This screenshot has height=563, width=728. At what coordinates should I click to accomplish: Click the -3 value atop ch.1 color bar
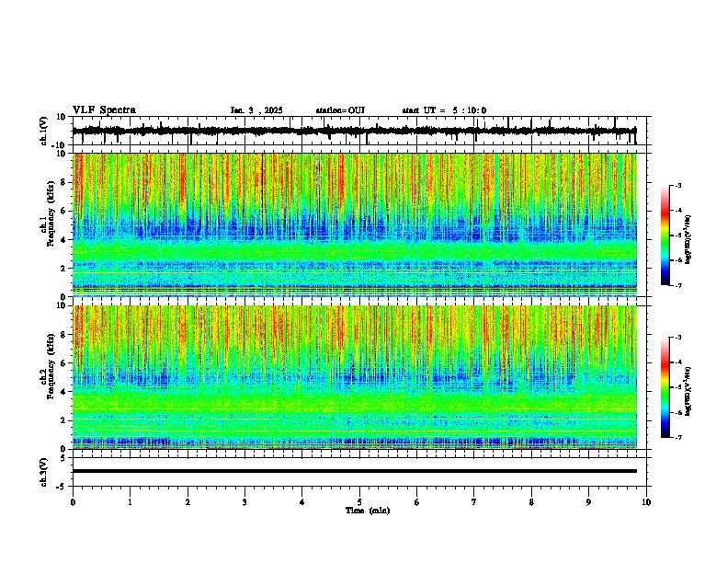(677, 185)
